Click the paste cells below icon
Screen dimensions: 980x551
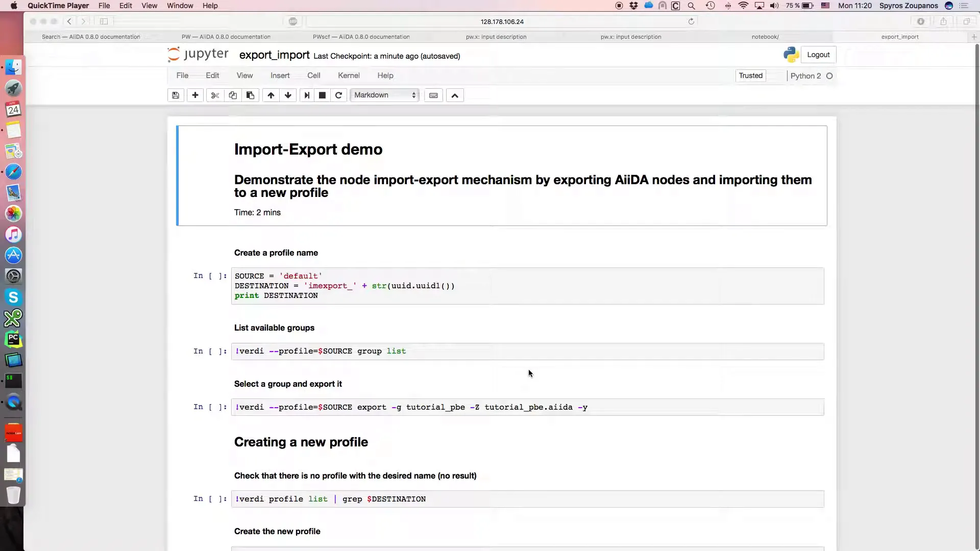pos(251,95)
